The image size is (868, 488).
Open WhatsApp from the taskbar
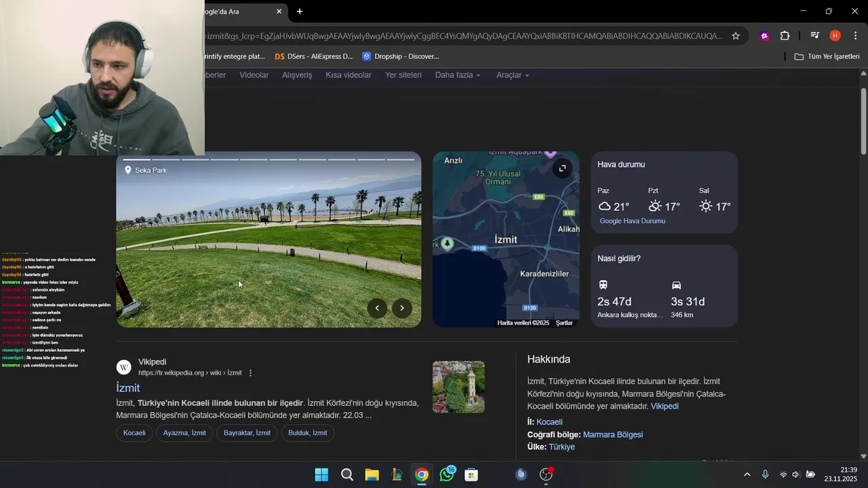447,474
